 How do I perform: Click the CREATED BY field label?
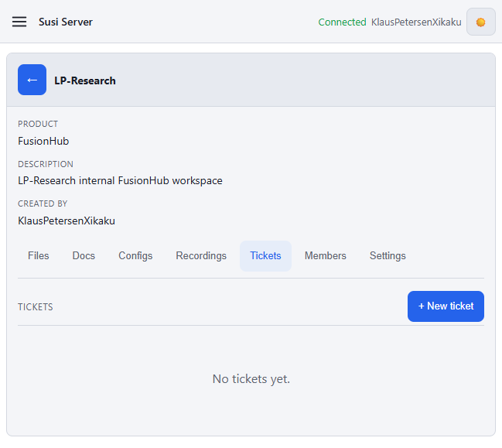(43, 203)
